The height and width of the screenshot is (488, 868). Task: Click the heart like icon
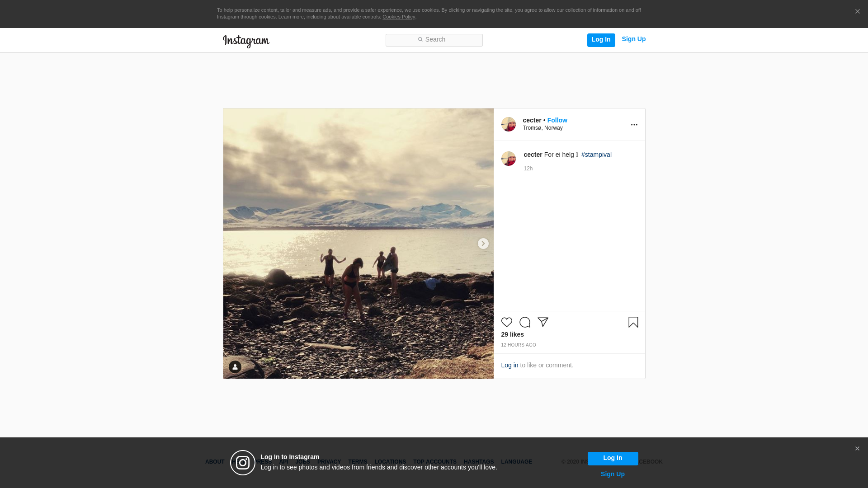(507, 322)
